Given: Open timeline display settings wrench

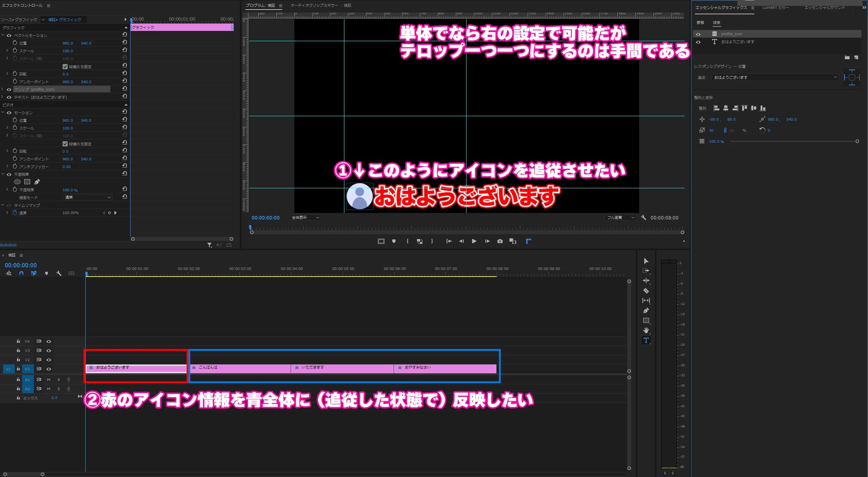Looking at the screenshot, I should tap(59, 273).
